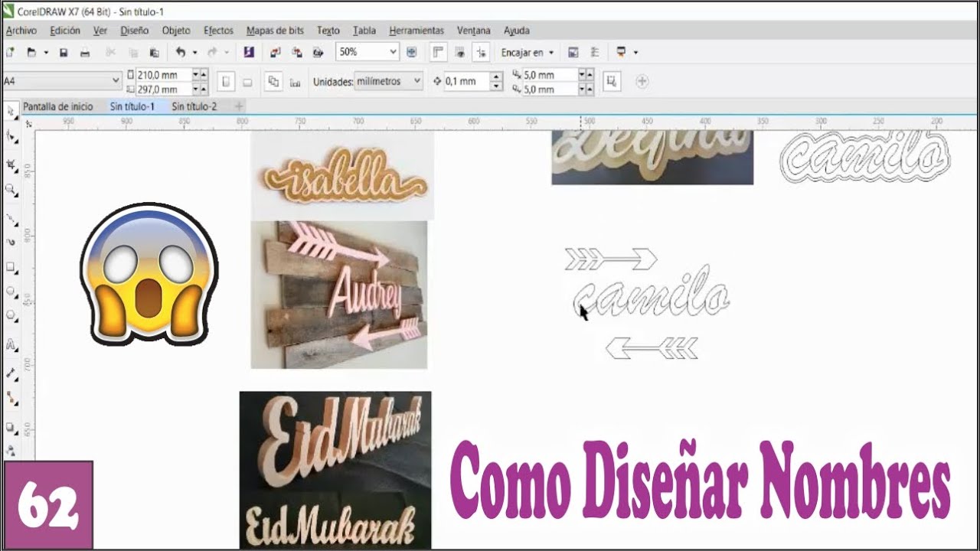
Task: Expand the Open icon dropdown arrow
Action: (x=46, y=52)
